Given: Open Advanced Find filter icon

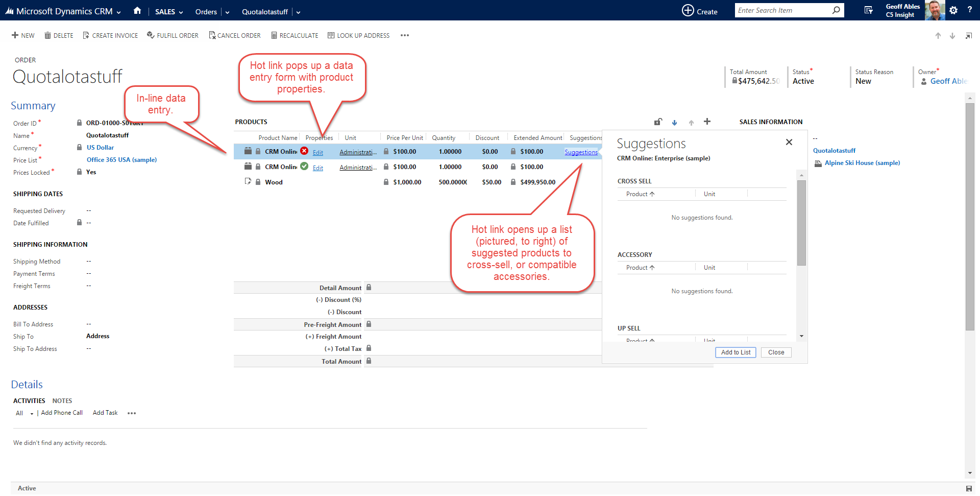Looking at the screenshot, I should [868, 10].
